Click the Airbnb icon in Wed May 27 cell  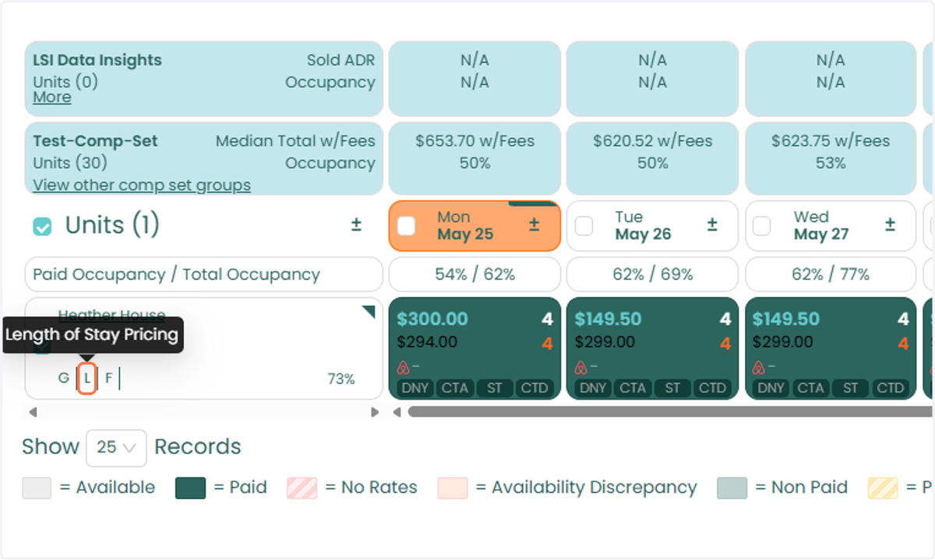click(x=759, y=367)
